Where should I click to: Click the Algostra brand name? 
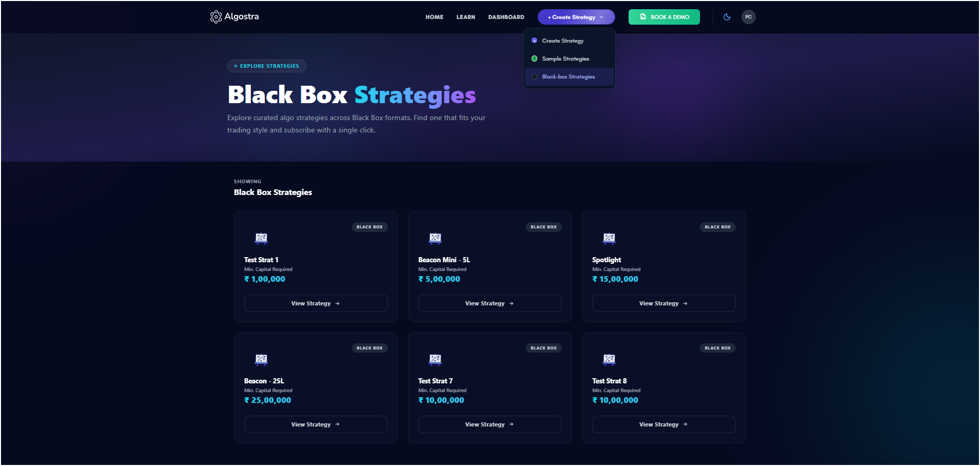point(242,16)
